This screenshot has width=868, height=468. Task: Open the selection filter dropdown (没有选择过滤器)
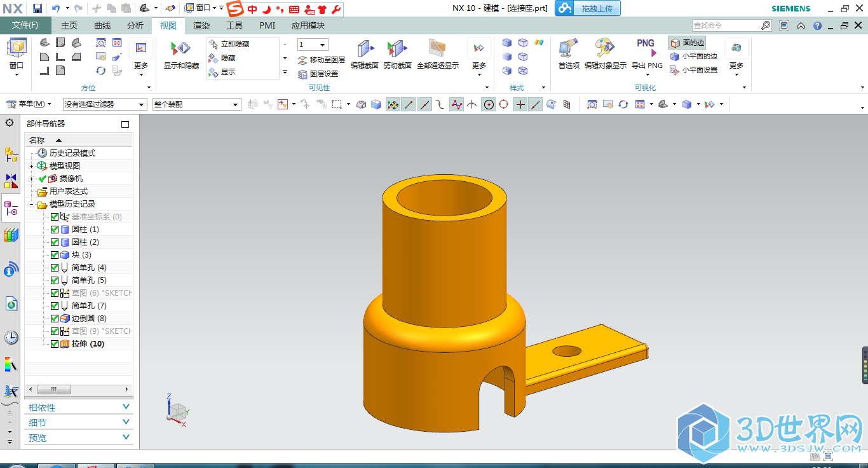click(x=105, y=104)
